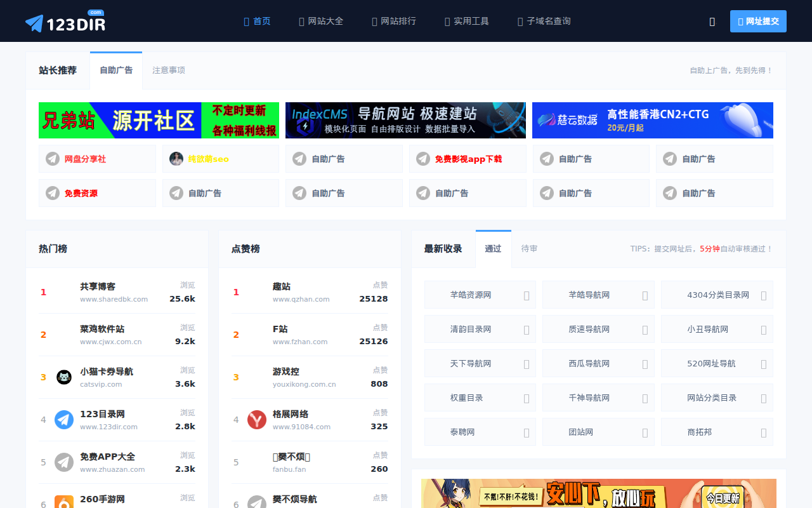The height and width of the screenshot is (508, 812).
Task: Open the 实用工具 menu item
Action: 466,21
